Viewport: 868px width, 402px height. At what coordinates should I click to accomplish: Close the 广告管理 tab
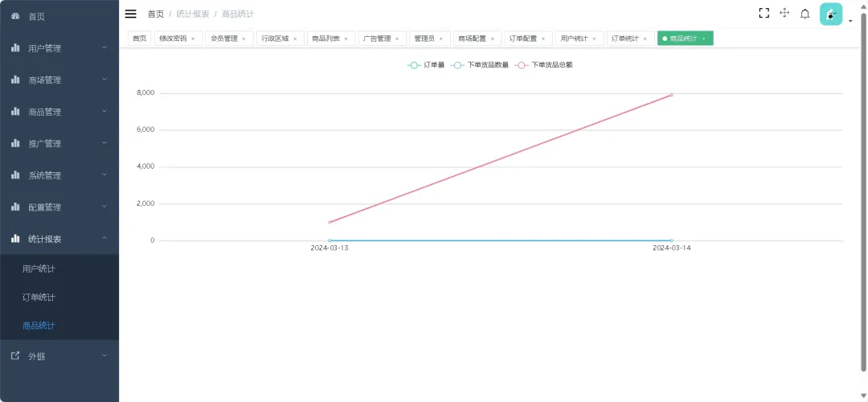[397, 39]
